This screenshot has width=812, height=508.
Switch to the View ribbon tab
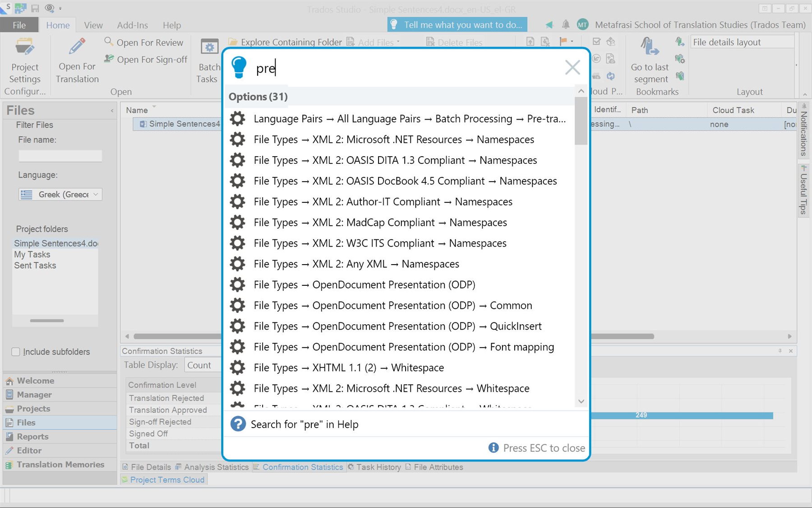point(93,25)
